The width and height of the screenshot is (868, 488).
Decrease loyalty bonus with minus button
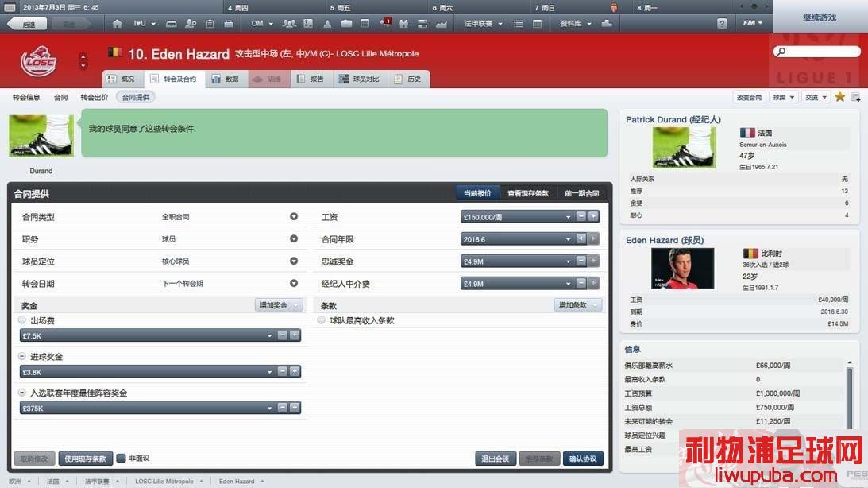(x=581, y=261)
